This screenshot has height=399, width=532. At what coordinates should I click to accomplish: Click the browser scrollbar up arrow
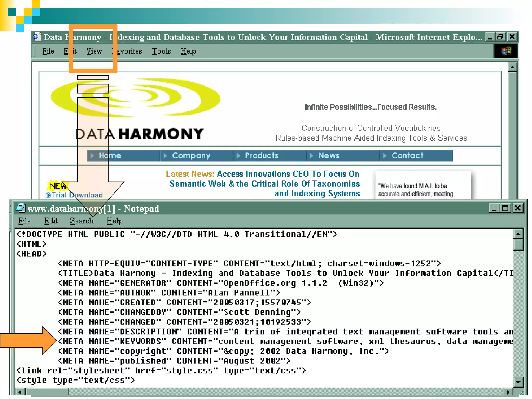coord(512,67)
